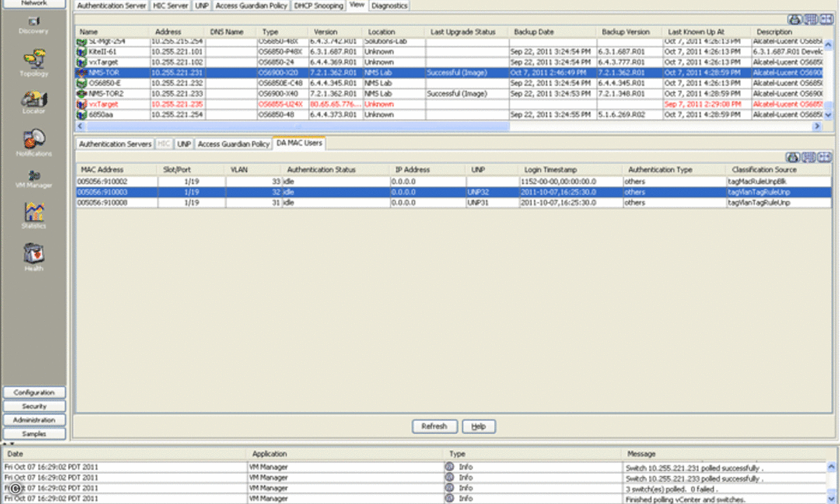The height and width of the screenshot is (504, 840).
Task: Open the Security section button
Action: pos(34,406)
